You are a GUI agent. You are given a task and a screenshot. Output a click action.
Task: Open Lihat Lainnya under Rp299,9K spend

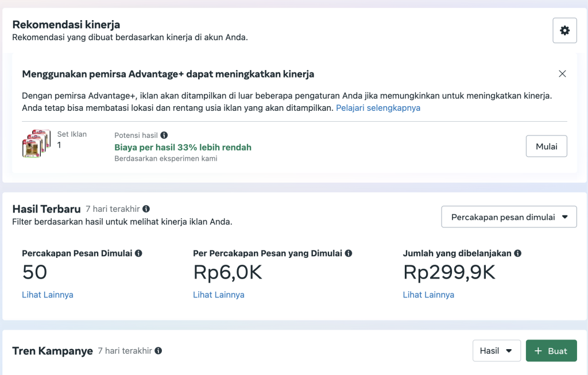click(x=428, y=295)
